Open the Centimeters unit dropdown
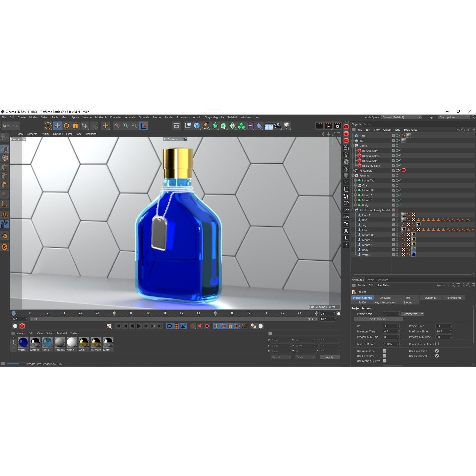 412,314
